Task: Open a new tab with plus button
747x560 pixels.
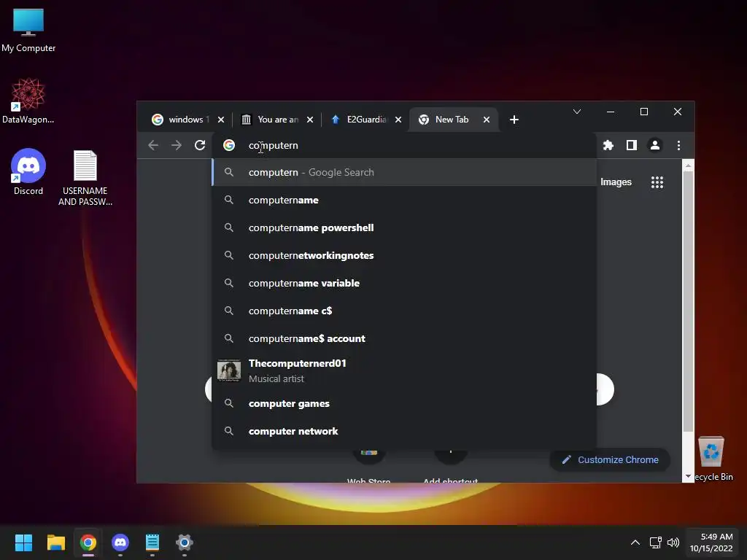Action: tap(514, 120)
